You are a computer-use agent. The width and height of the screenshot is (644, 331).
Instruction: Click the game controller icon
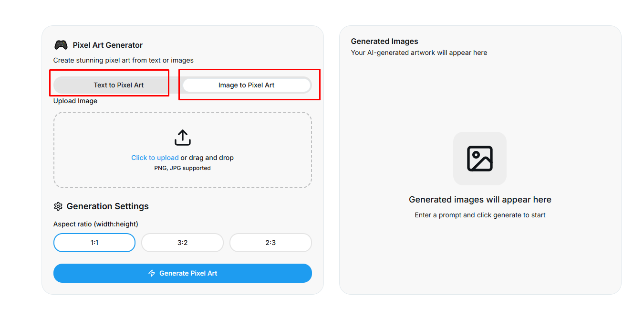(x=61, y=45)
